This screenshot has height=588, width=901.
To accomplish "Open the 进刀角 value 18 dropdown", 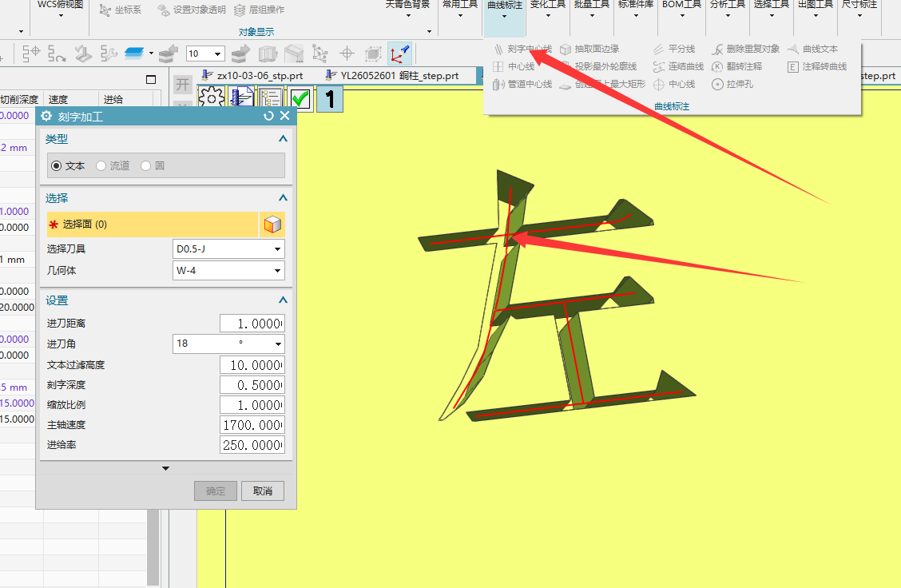I will (228, 344).
